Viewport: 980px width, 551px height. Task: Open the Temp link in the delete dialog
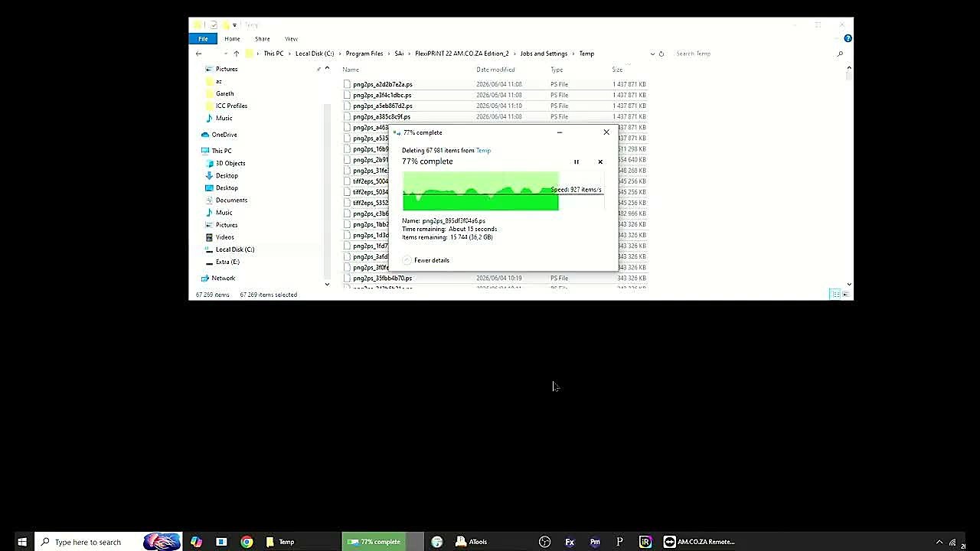point(483,151)
